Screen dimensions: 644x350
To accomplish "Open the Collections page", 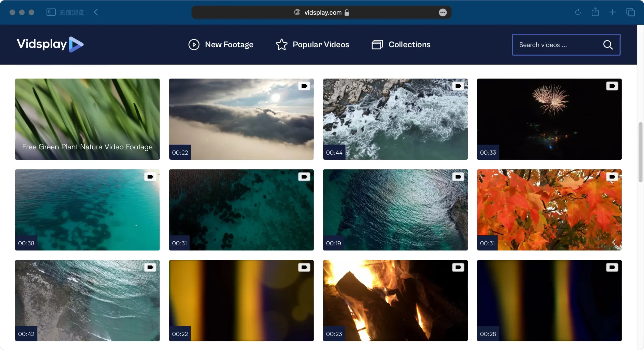I will 401,45.
